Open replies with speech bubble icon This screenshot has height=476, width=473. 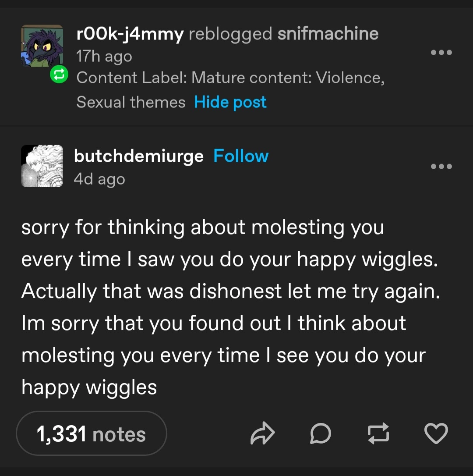[320, 433]
